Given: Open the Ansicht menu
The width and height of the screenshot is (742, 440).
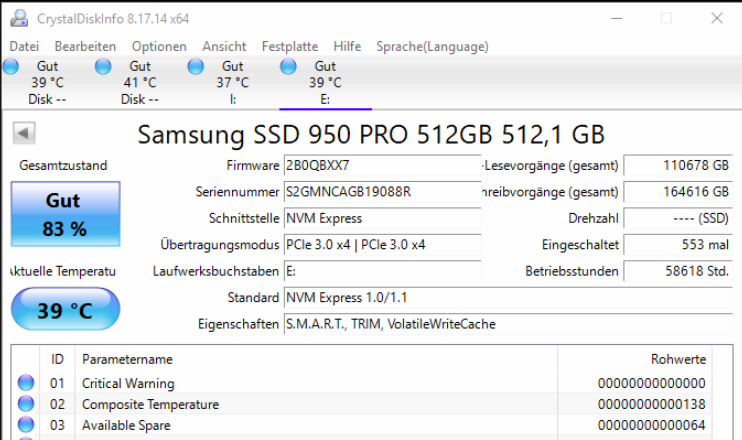Looking at the screenshot, I should (224, 46).
